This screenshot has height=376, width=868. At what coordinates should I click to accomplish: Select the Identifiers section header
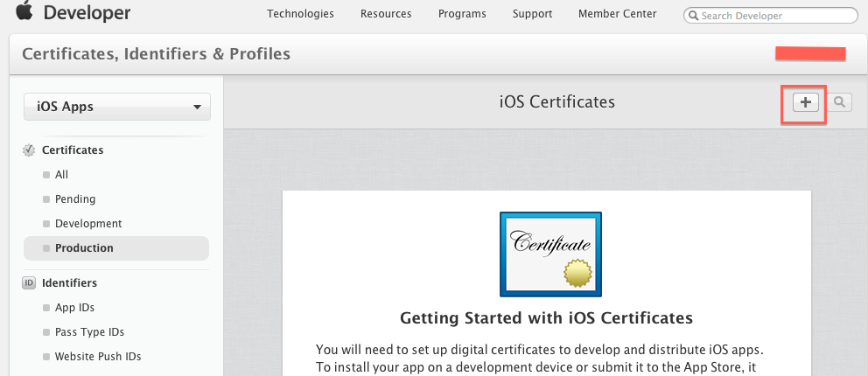69,283
